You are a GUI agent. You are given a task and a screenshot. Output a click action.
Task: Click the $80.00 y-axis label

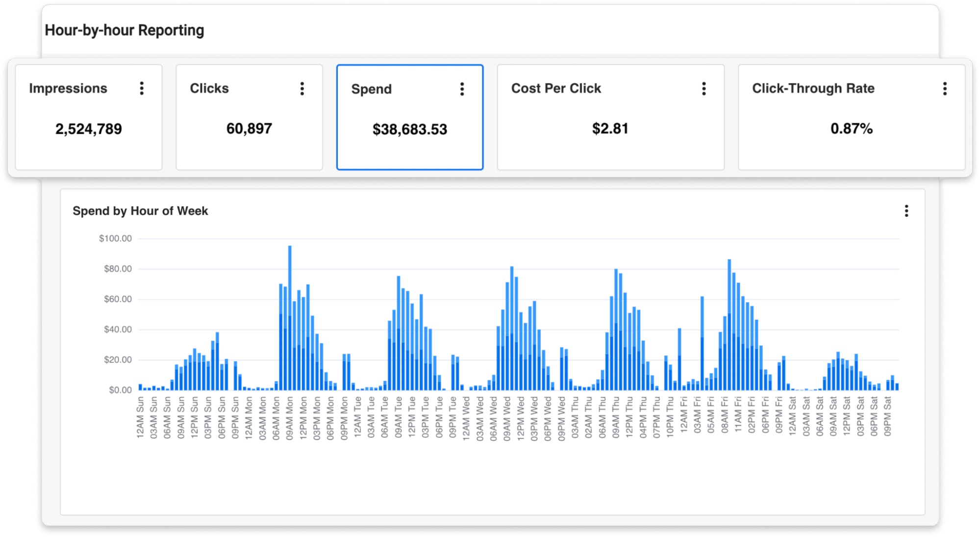118,269
